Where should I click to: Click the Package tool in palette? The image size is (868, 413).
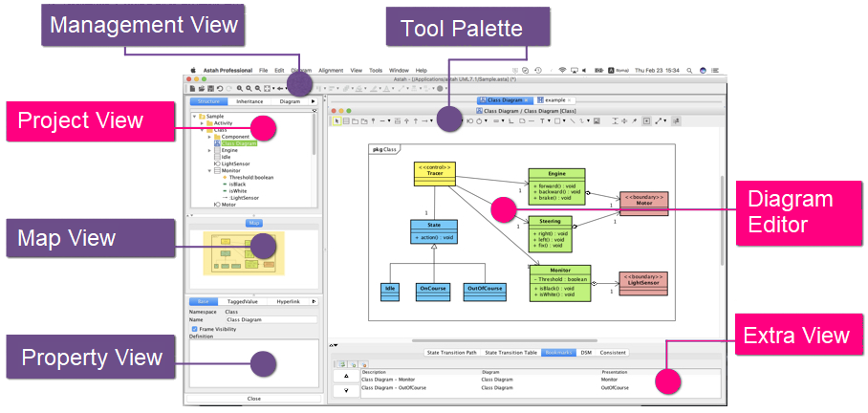pos(354,121)
